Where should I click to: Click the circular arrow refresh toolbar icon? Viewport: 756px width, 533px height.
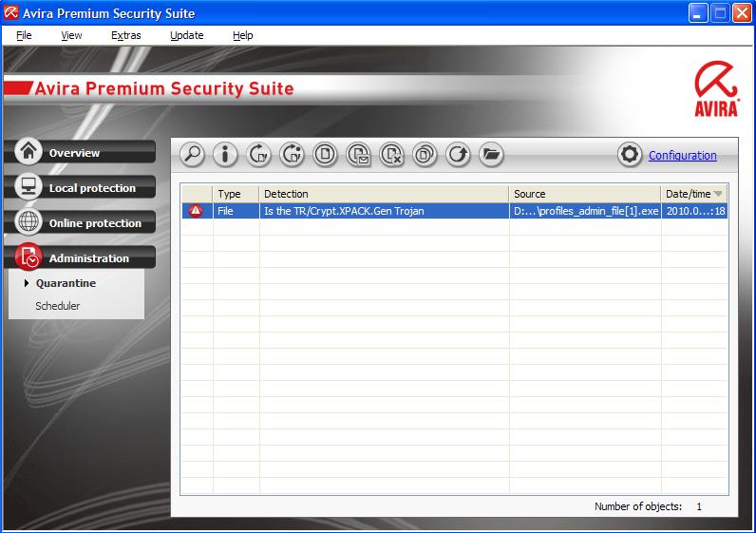tap(458, 155)
